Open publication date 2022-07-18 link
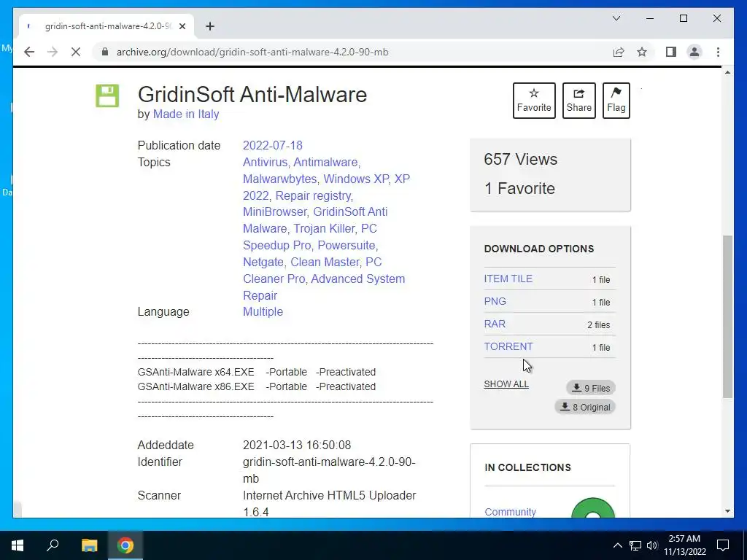Image resolution: width=747 pixels, height=560 pixels. click(273, 145)
